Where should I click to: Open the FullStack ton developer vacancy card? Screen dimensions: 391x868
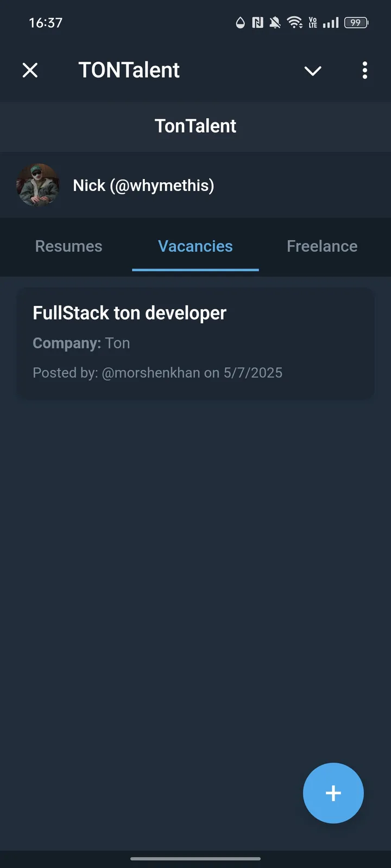point(195,342)
